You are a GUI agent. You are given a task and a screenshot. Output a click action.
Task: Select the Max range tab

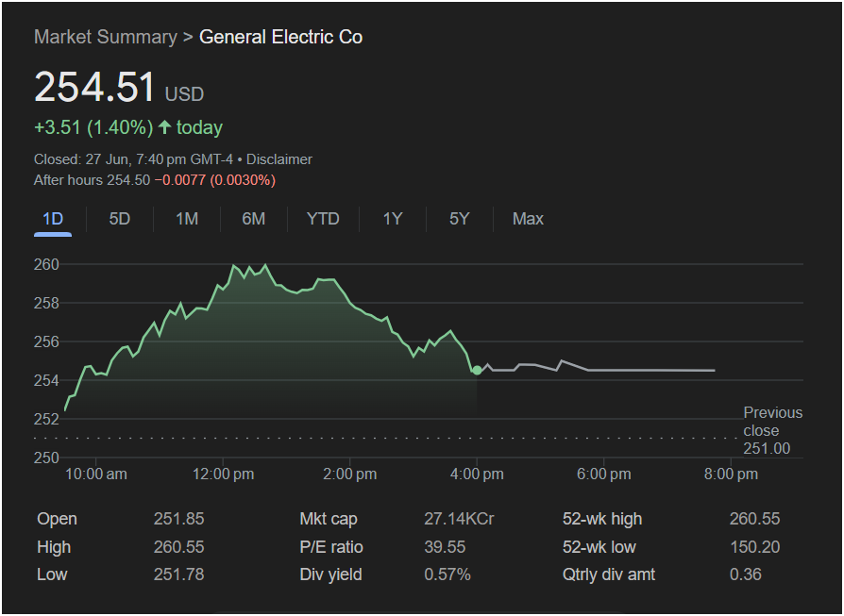(x=528, y=219)
